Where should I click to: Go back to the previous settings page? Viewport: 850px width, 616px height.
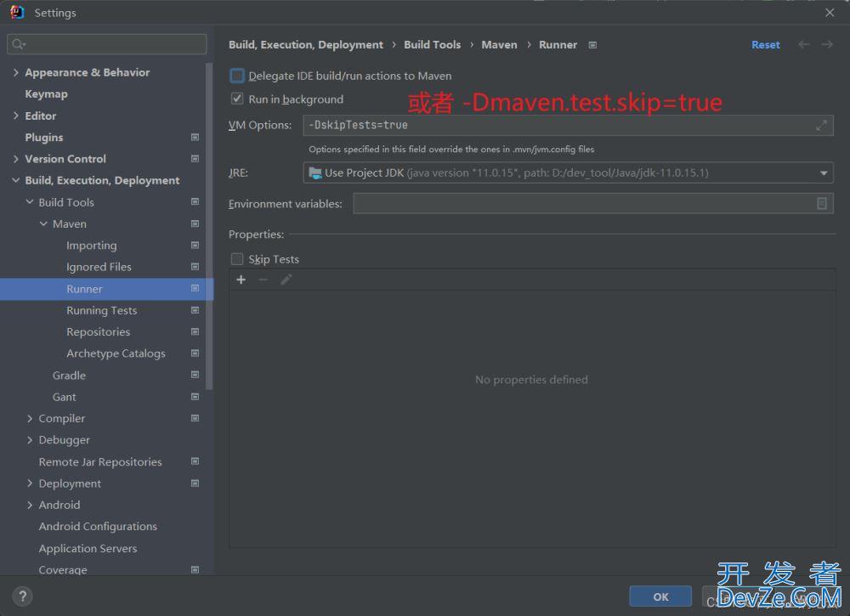coord(804,44)
